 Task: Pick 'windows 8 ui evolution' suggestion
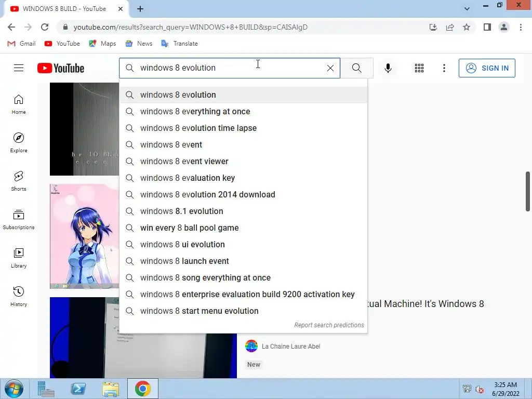(243, 244)
